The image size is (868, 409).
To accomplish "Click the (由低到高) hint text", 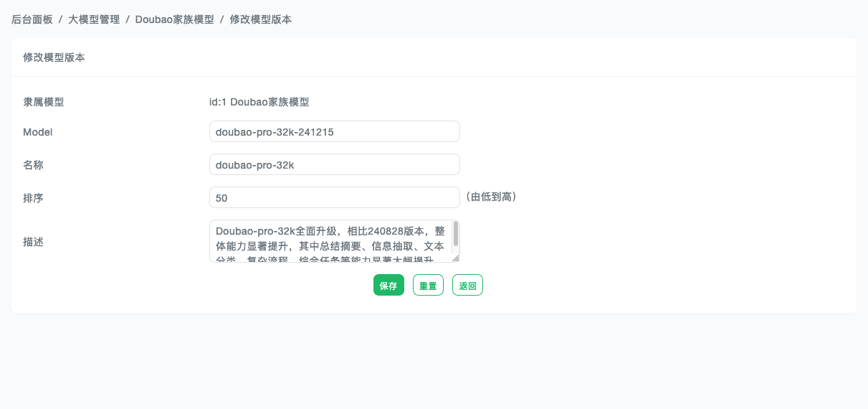I will [x=491, y=197].
